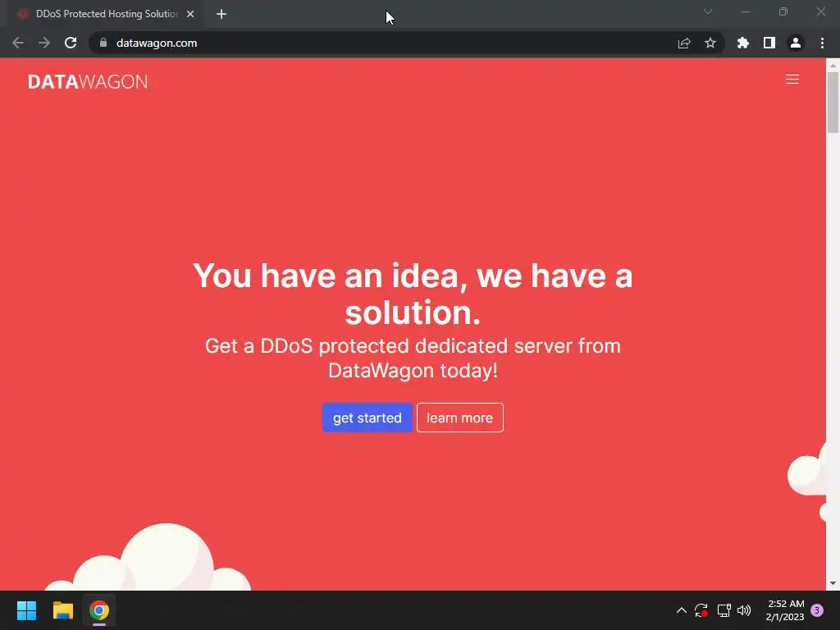
Task: Open the tab search dropdown
Action: (x=708, y=11)
